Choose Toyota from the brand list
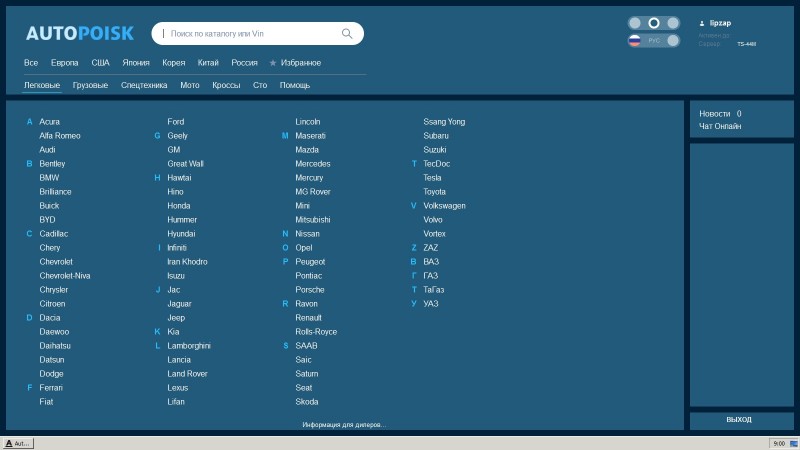 [x=434, y=192]
